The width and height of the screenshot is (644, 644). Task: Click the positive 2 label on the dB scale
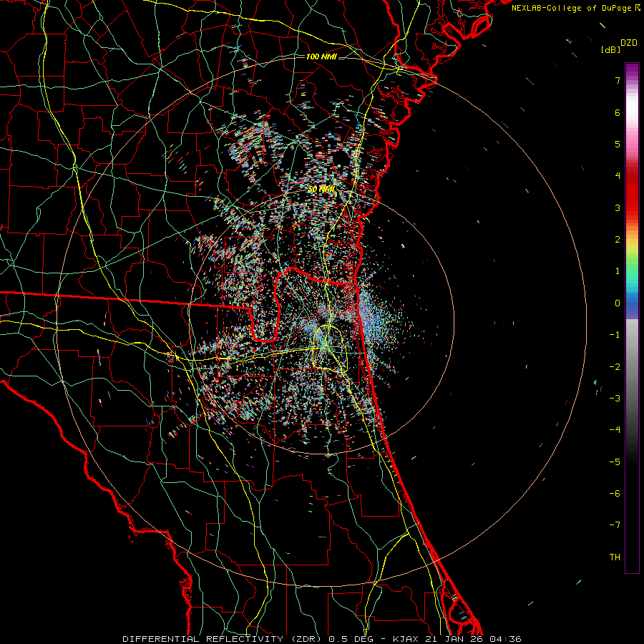click(618, 240)
